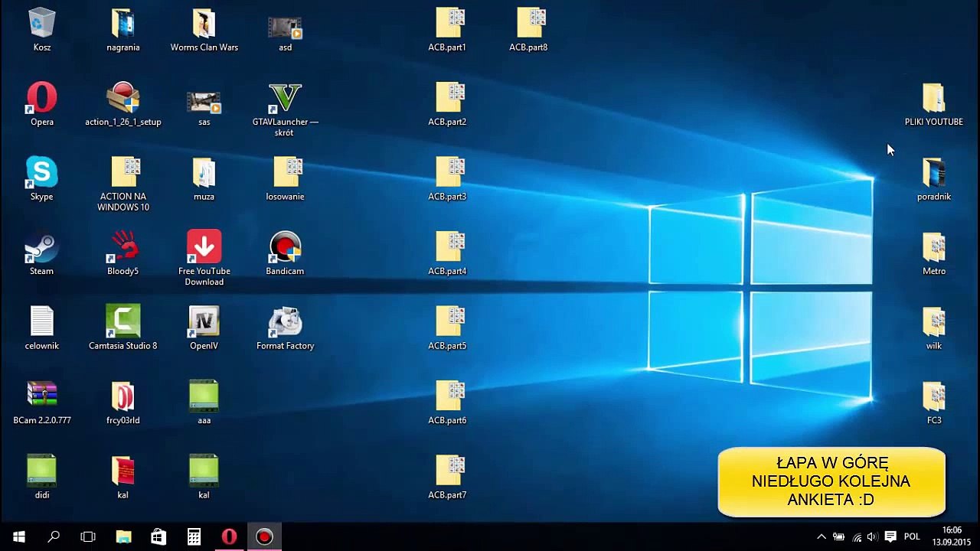980x551 pixels.
Task: Select the green kal file icon
Action: coord(204,471)
